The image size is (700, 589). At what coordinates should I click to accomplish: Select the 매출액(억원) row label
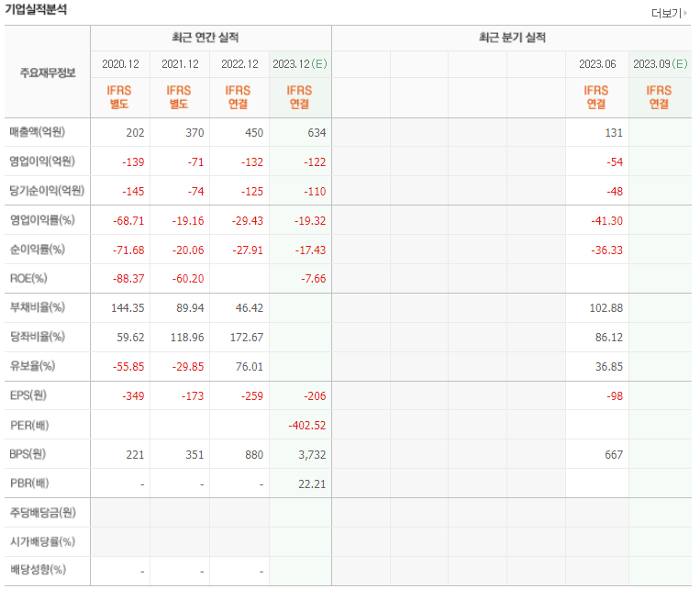(38, 132)
